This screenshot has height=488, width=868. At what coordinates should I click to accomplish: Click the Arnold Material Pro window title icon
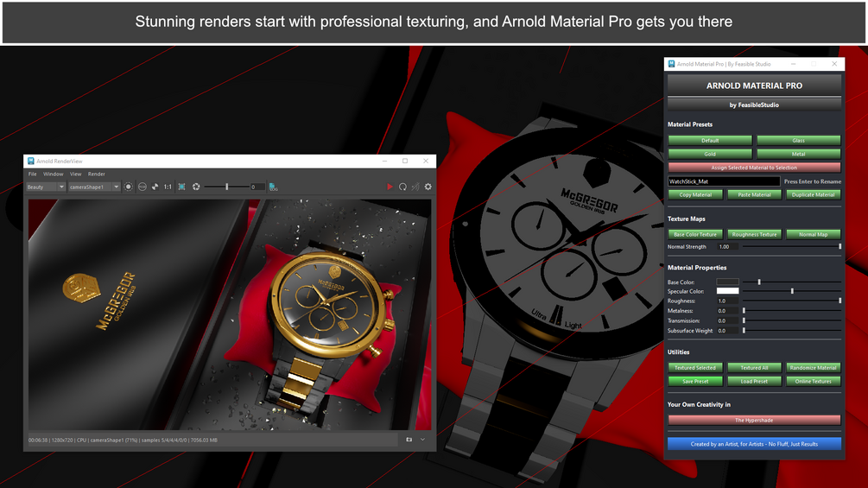click(671, 64)
